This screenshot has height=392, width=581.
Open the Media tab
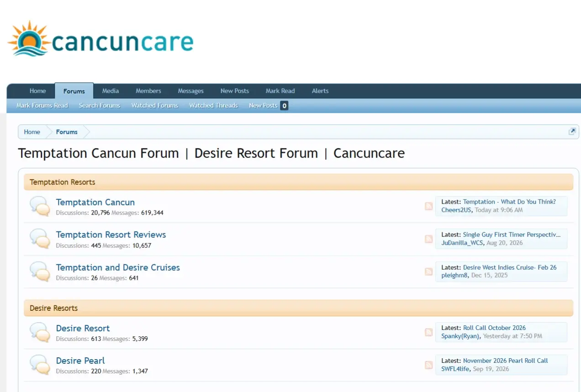click(x=111, y=91)
